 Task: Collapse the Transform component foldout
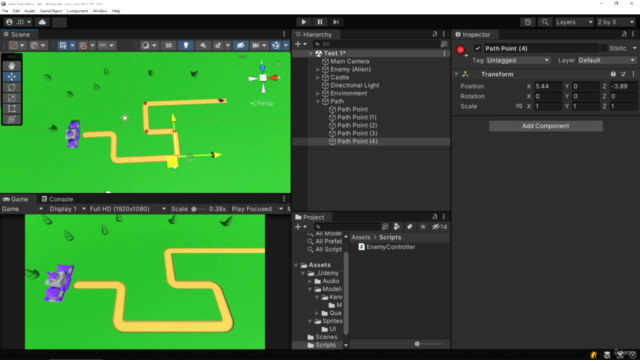457,74
